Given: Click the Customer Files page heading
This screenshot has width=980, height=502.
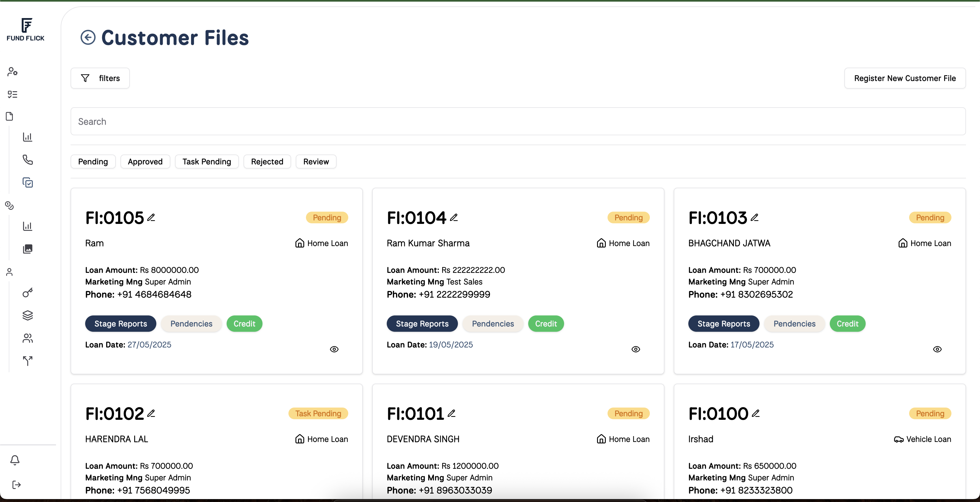Looking at the screenshot, I should pyautogui.click(x=175, y=38).
